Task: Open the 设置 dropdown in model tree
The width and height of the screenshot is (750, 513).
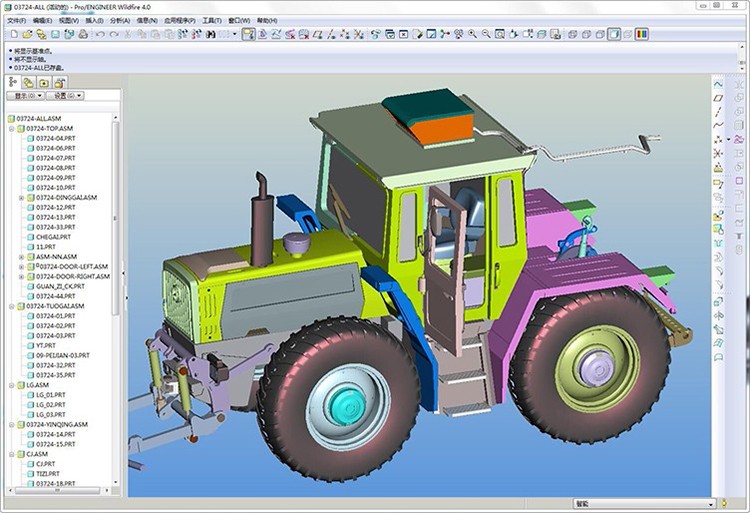Action: pyautogui.click(x=67, y=96)
